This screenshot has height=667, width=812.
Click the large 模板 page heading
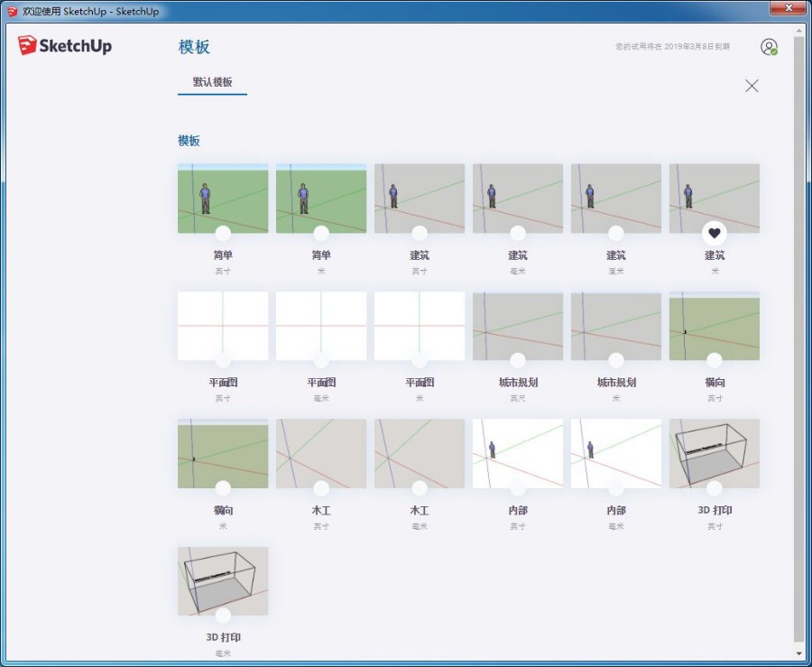(x=194, y=47)
